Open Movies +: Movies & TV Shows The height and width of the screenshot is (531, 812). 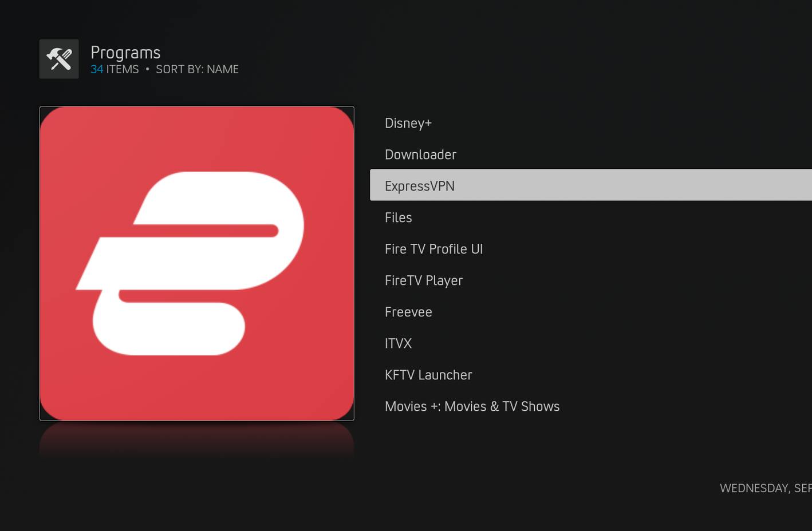coord(472,406)
